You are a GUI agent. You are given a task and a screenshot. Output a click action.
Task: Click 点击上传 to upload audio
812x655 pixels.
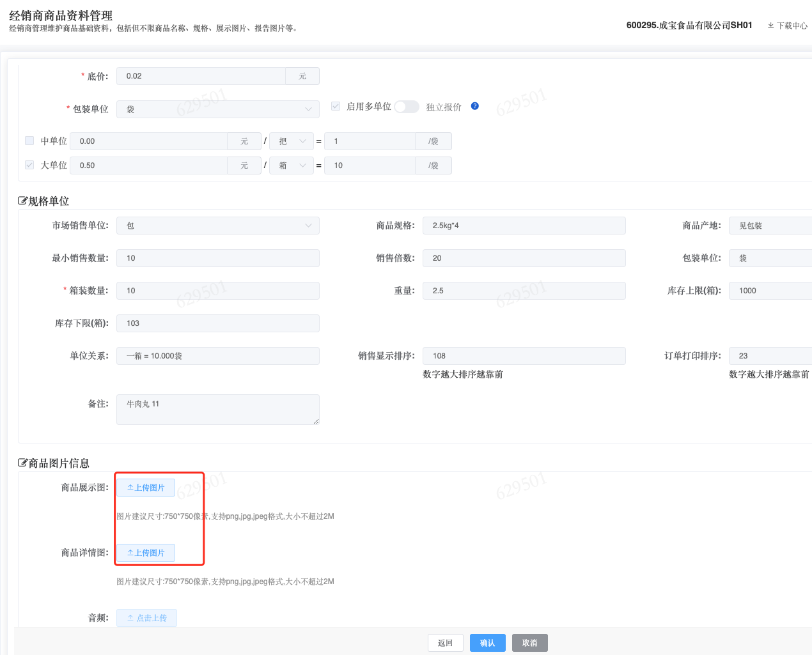coord(146,618)
